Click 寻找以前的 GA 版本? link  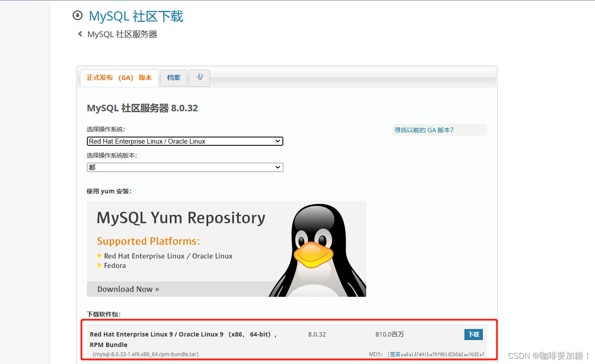tap(424, 130)
